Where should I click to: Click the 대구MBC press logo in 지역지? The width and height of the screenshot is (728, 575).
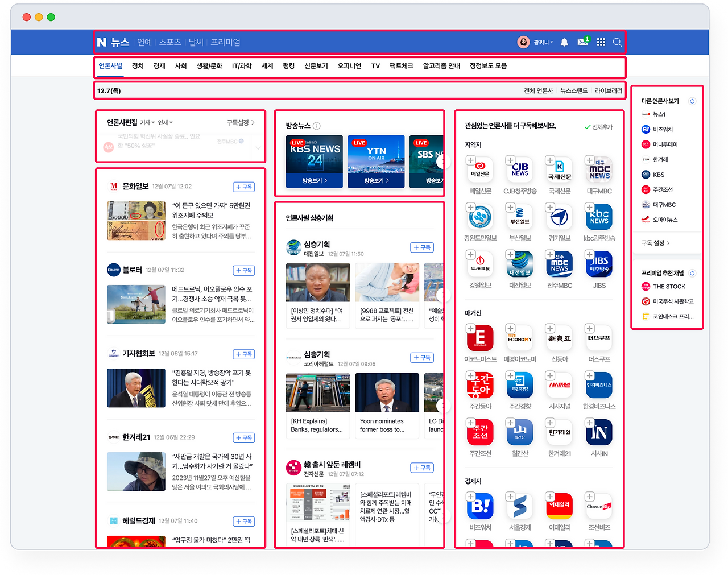[x=599, y=170]
